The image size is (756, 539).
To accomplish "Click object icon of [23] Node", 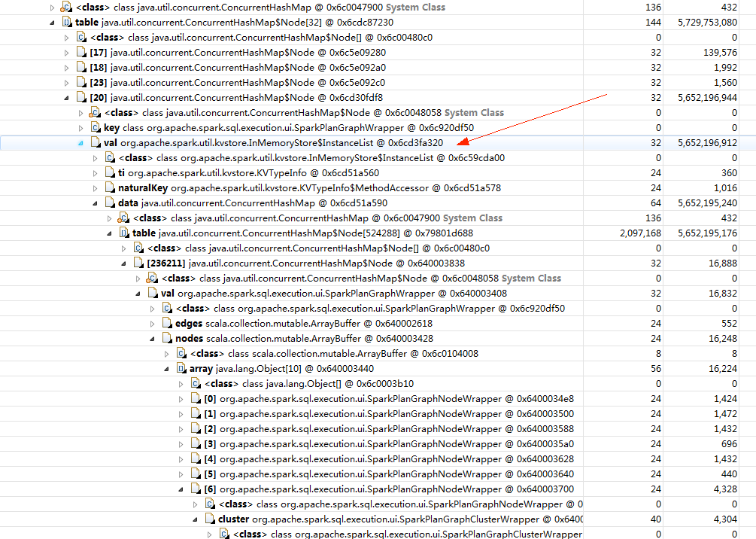I will [x=81, y=83].
